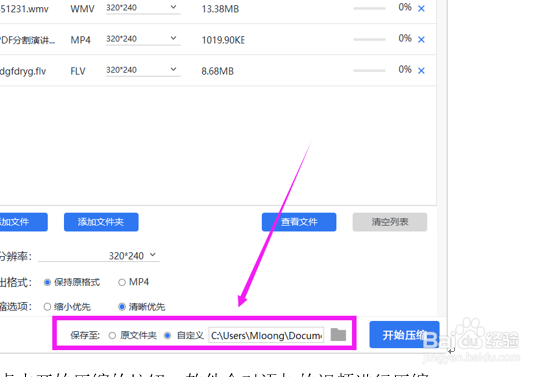Expand the global 320*240 resolution dropdown
Screen dimensions: 551x377
pos(99,255)
